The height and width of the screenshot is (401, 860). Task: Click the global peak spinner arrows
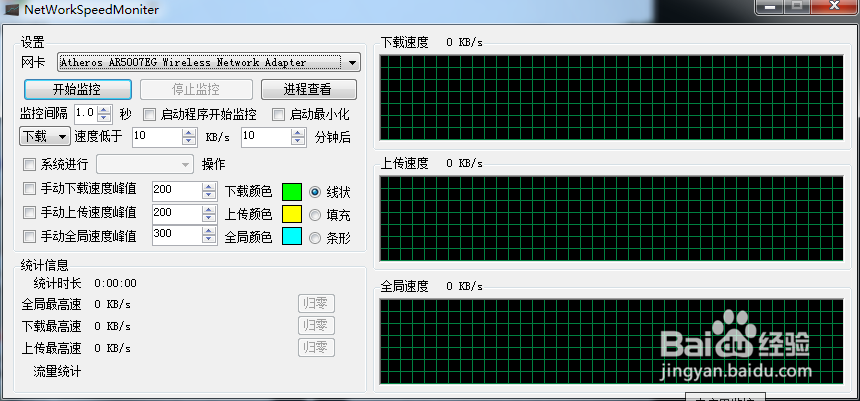[x=209, y=235]
